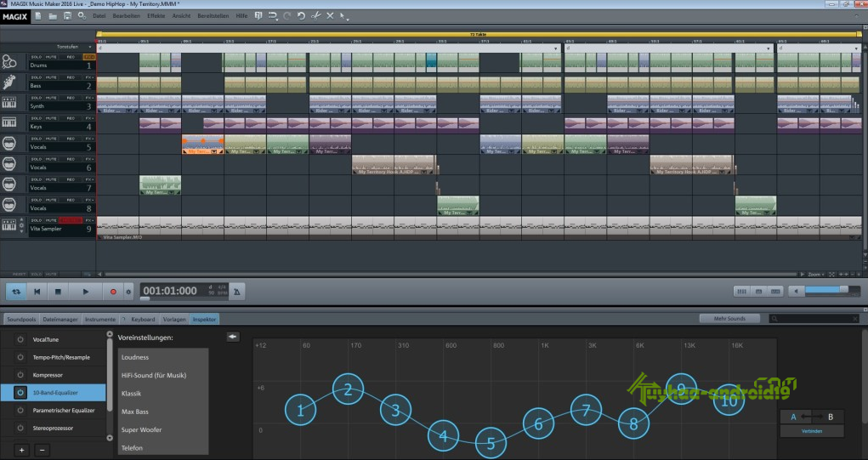
Task: Open a project using the folder icon
Action: [x=53, y=16]
